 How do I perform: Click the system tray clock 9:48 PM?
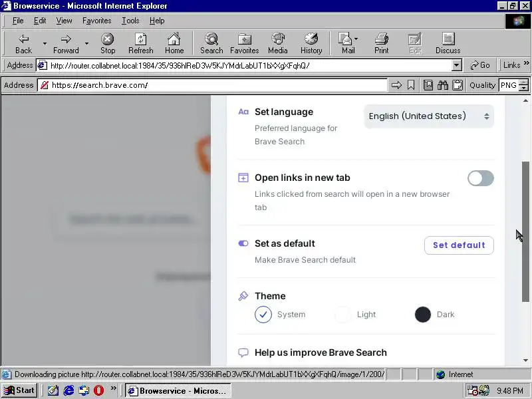click(x=510, y=391)
